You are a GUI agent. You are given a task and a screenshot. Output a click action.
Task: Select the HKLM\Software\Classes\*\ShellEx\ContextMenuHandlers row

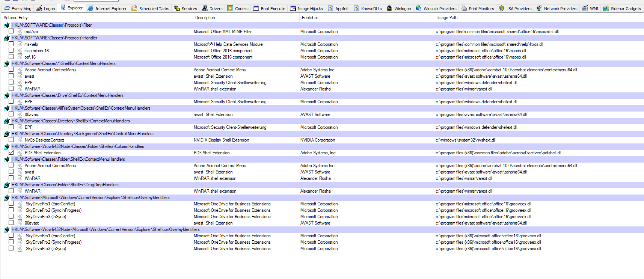tap(322, 64)
